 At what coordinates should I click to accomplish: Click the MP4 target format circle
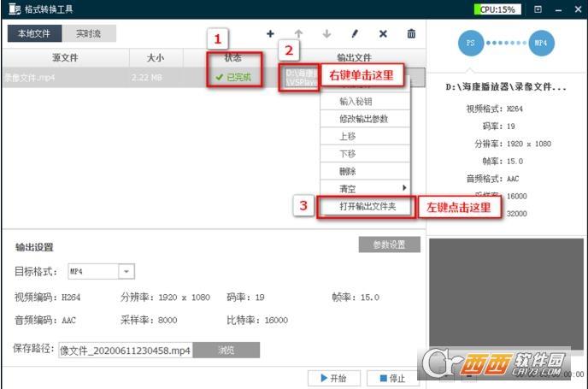coord(541,43)
